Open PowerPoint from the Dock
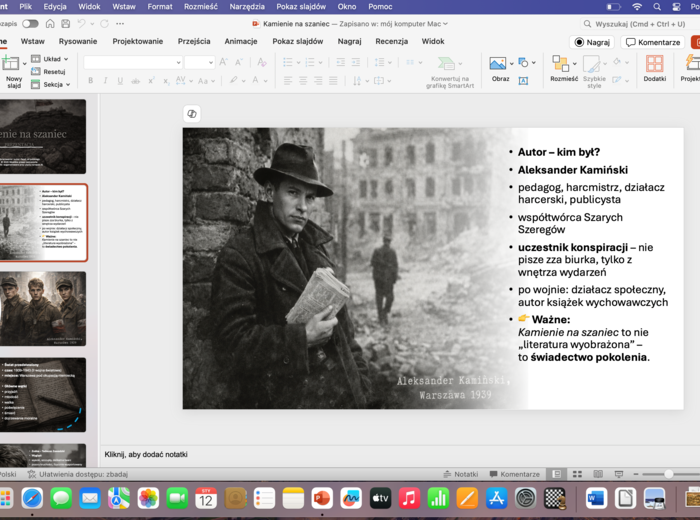 tap(322, 497)
